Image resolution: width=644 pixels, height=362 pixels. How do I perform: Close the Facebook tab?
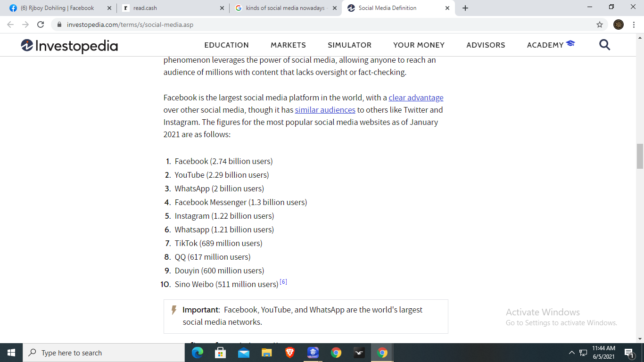[109, 8]
